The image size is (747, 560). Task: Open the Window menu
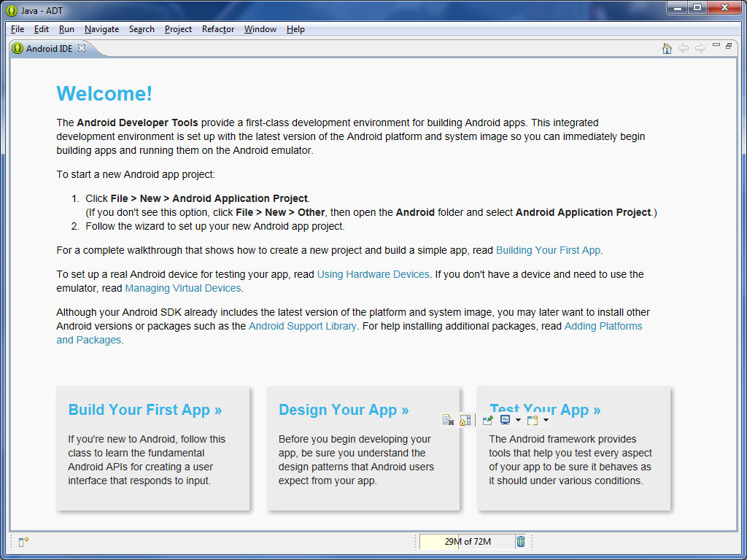click(260, 29)
